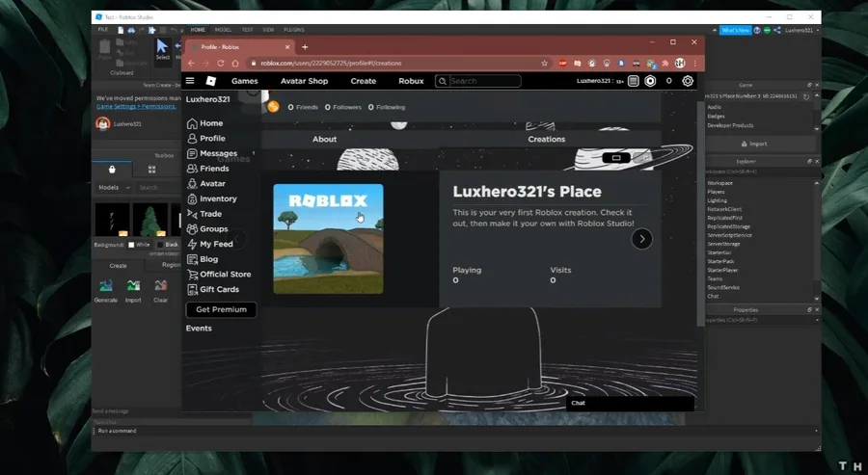Show next creation with the arrow
868x475 pixels.
641,239
